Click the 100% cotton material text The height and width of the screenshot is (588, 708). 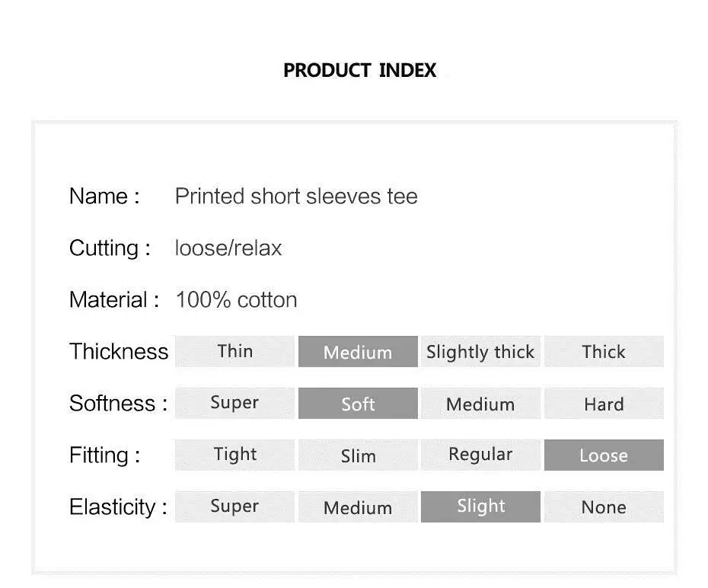pos(236,300)
